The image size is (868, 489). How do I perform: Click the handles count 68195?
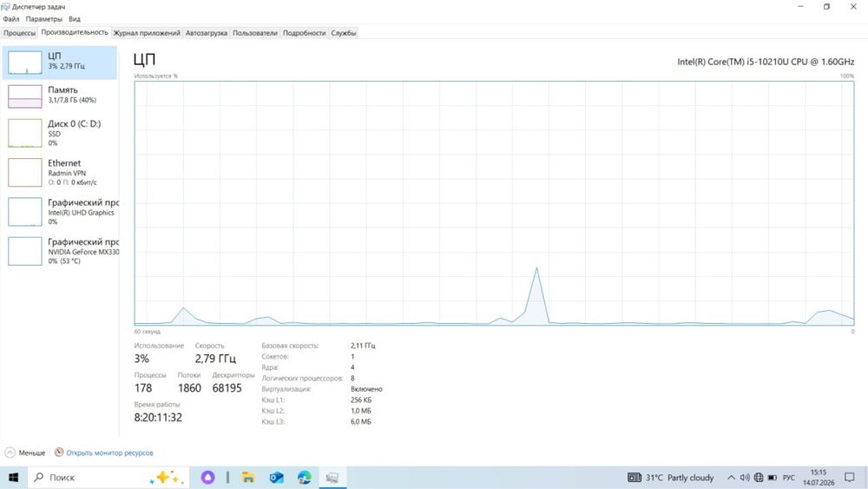pyautogui.click(x=227, y=388)
